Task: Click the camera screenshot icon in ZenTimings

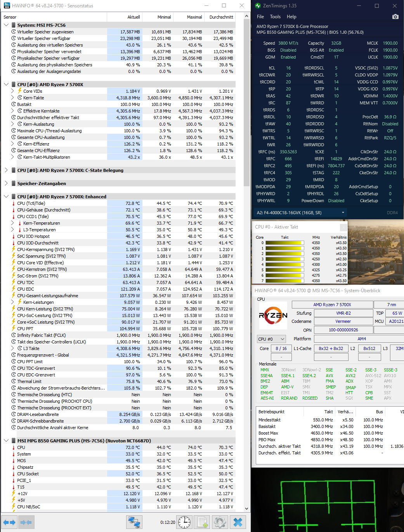Action: click(395, 17)
